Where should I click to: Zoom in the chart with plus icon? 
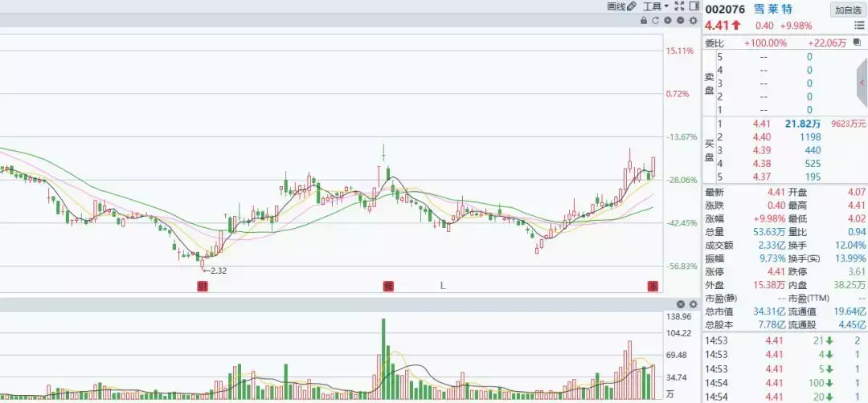coord(668,20)
